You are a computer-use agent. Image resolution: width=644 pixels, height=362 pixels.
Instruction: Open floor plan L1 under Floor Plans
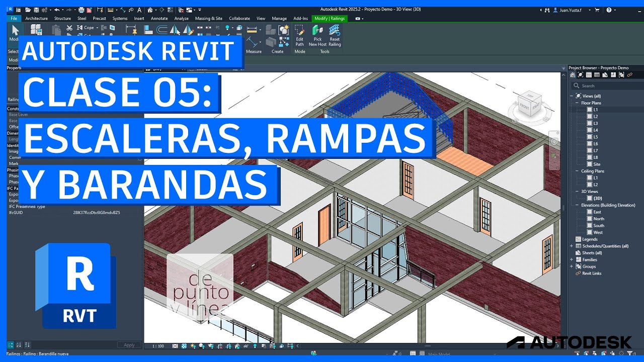click(595, 109)
